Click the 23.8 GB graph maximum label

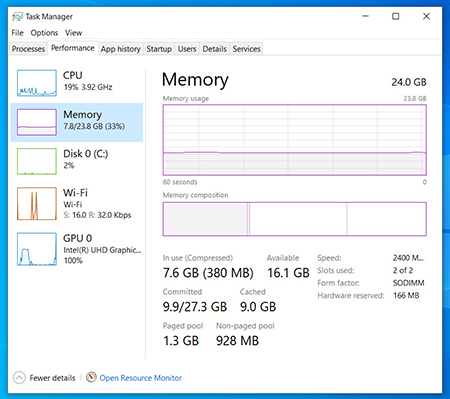tap(415, 98)
